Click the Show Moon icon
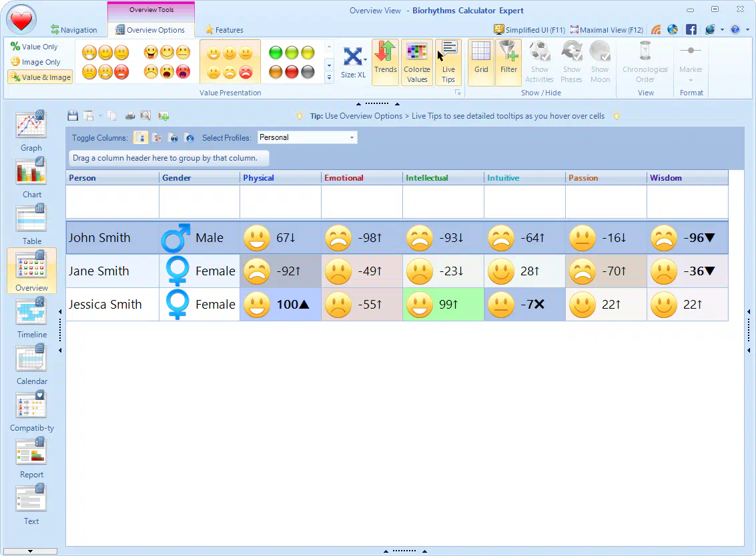 tap(601, 62)
